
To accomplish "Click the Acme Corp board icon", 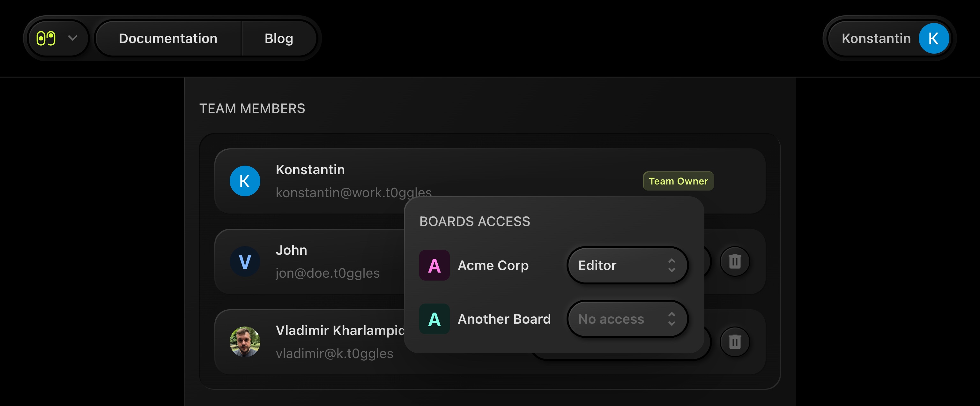I will click(x=434, y=265).
